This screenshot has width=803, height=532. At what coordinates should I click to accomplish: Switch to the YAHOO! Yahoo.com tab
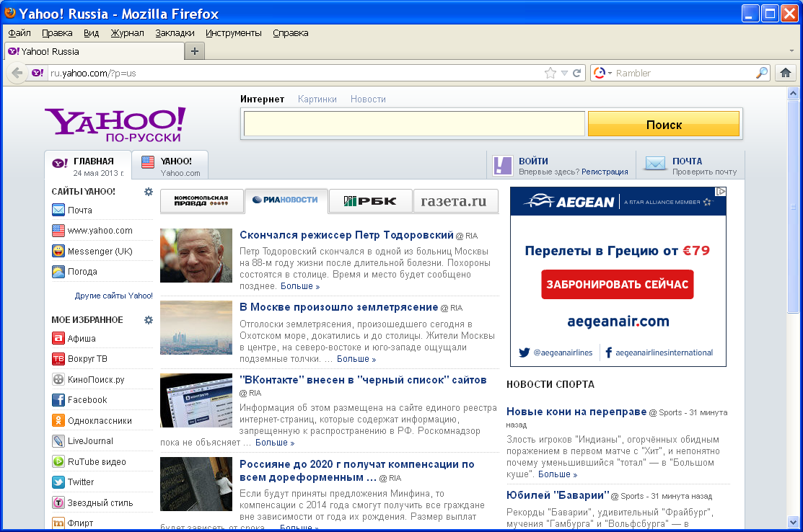170,165
